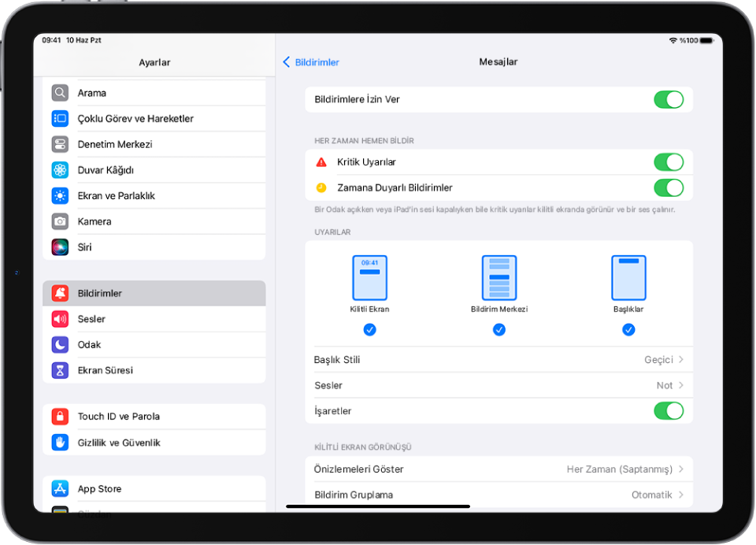
Task: Tap the Ekran ve Parlaklık sun icon
Action: (x=60, y=195)
